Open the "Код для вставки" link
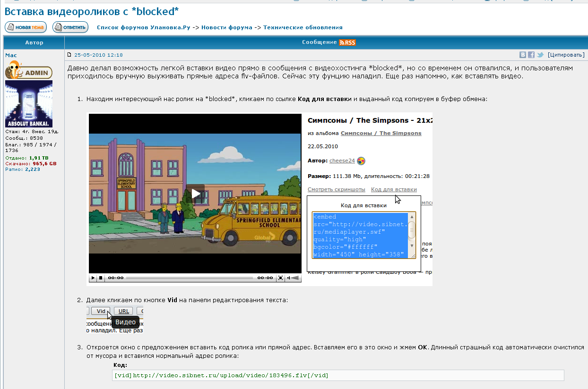This screenshot has height=389, width=588. [394, 189]
